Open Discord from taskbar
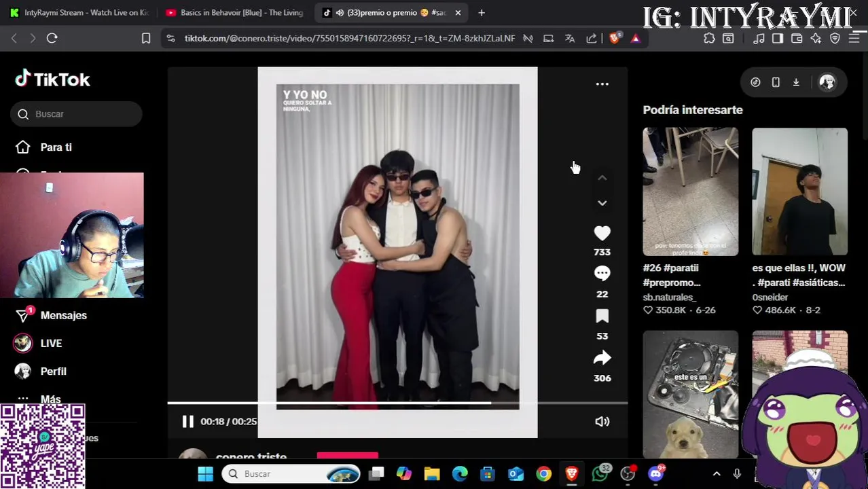This screenshot has width=868, height=489. click(x=655, y=474)
